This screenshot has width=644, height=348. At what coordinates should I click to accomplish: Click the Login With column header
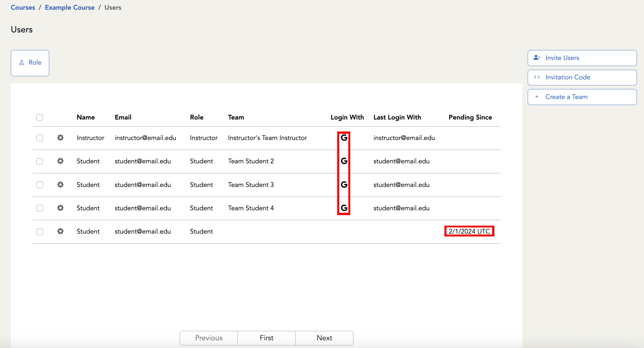click(x=347, y=117)
